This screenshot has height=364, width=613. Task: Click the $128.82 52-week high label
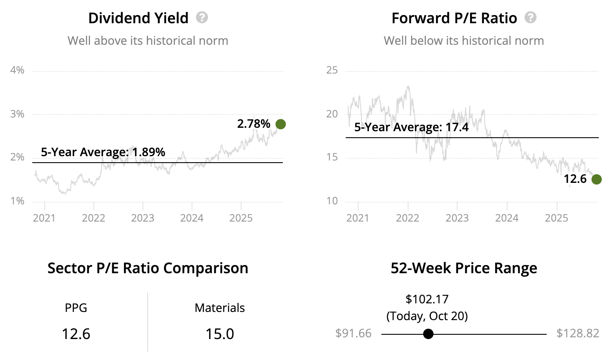click(578, 333)
